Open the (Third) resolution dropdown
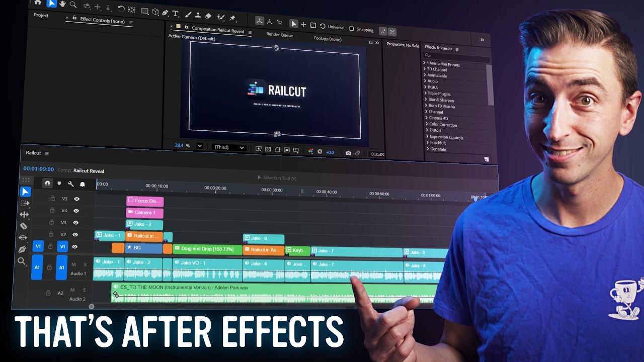 229,147
